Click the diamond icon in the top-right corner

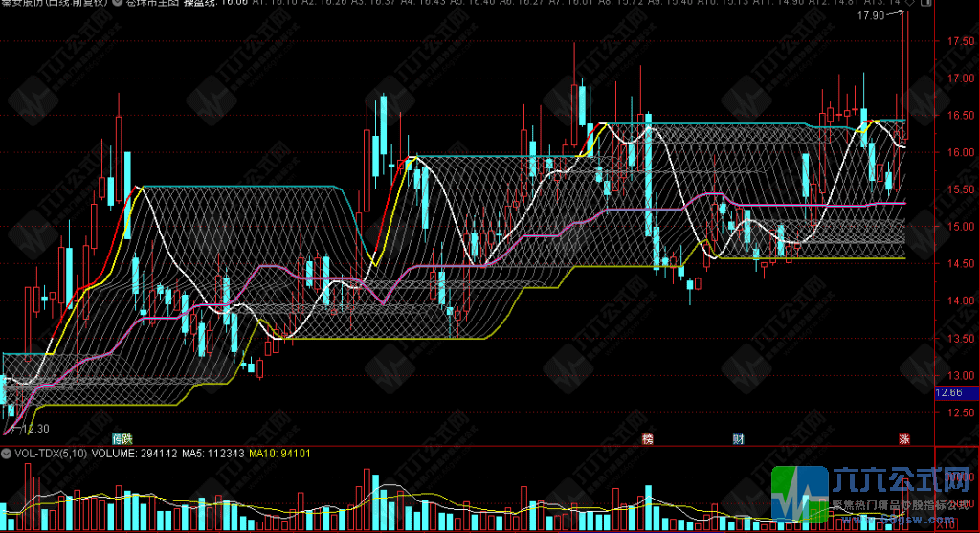(910, 3)
